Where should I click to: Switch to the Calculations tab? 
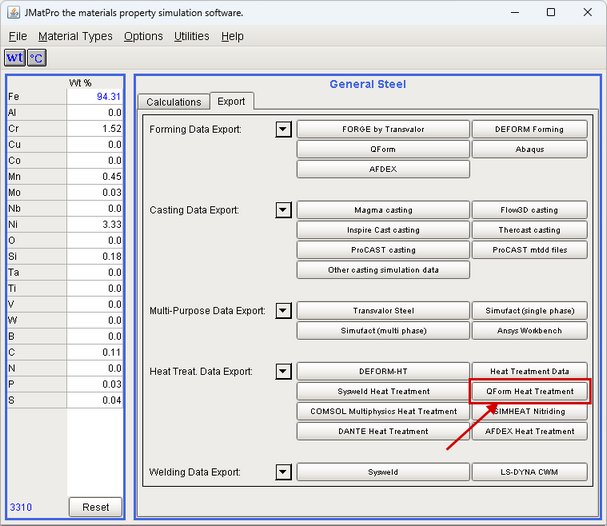(175, 102)
